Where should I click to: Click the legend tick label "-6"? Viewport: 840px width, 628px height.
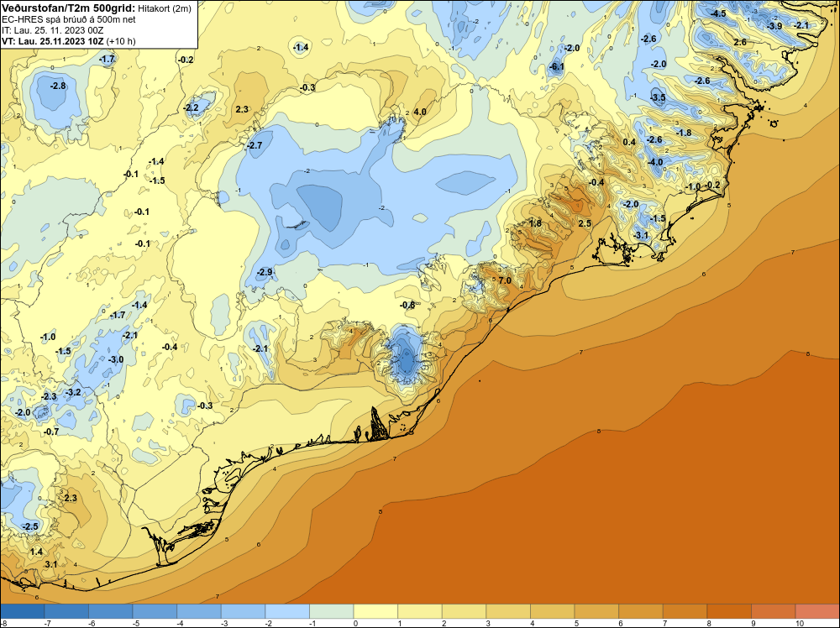92,623
